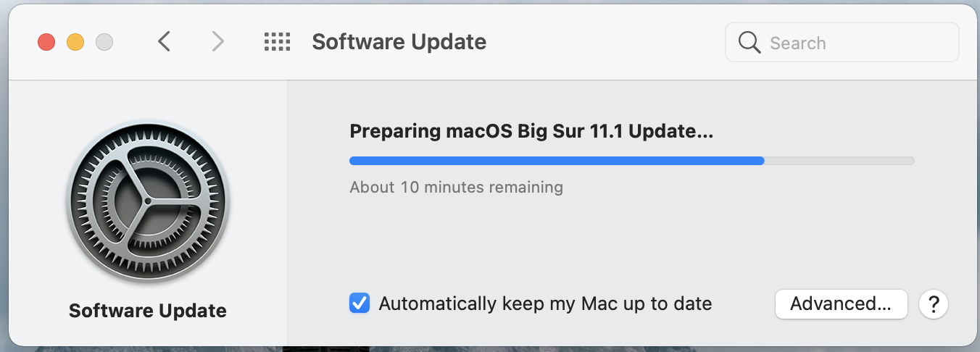
Task: Click the magnifying glass search icon
Action: (749, 43)
